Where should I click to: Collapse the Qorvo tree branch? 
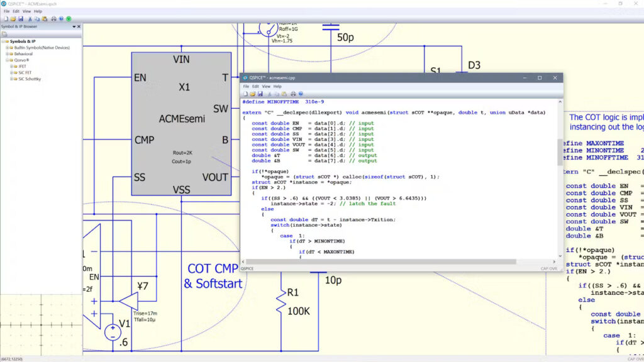click(x=6, y=60)
